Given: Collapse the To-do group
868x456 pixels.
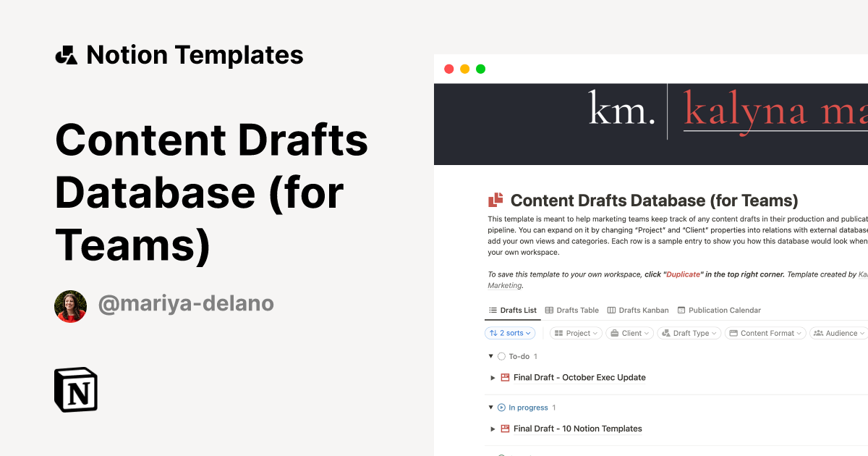Looking at the screenshot, I should [x=490, y=356].
